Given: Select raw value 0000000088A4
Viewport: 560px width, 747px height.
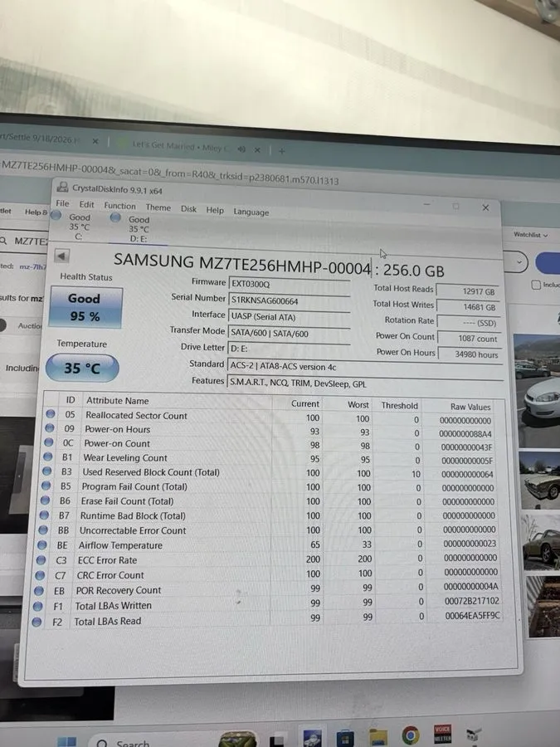Looking at the screenshot, I should [465, 434].
